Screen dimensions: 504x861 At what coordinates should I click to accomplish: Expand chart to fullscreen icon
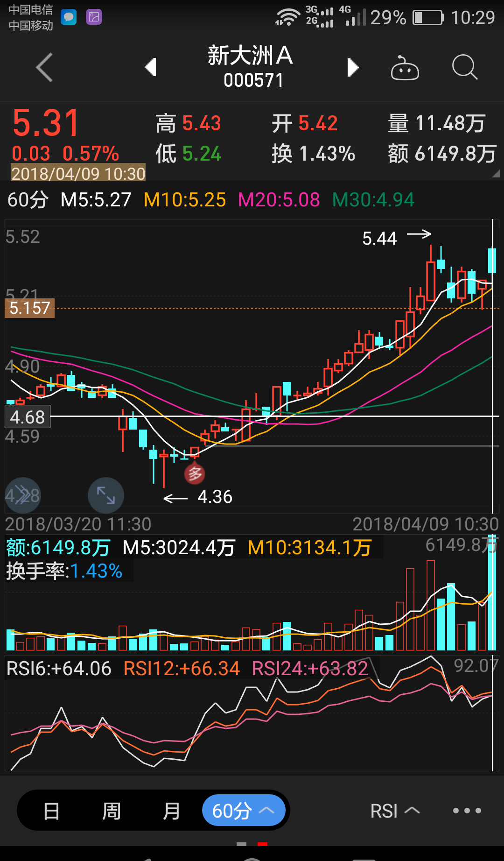pos(106,495)
